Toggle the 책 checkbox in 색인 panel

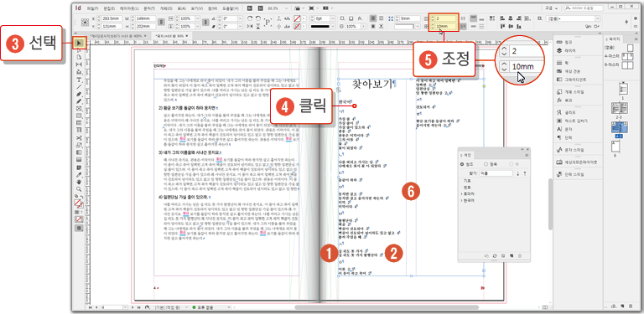(511, 164)
